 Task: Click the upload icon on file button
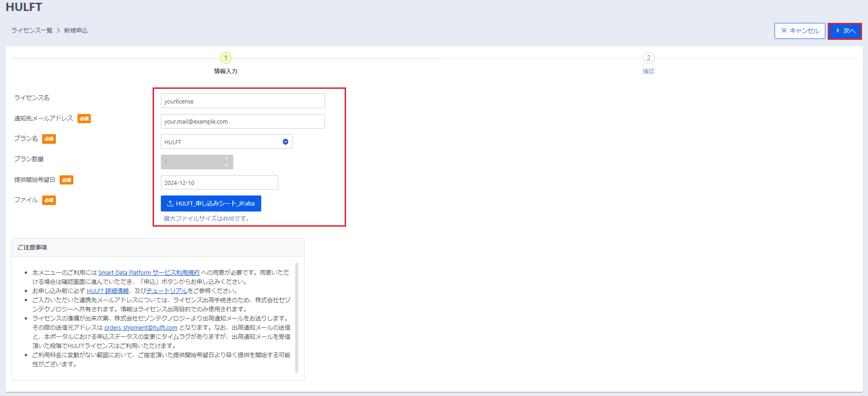(170, 204)
